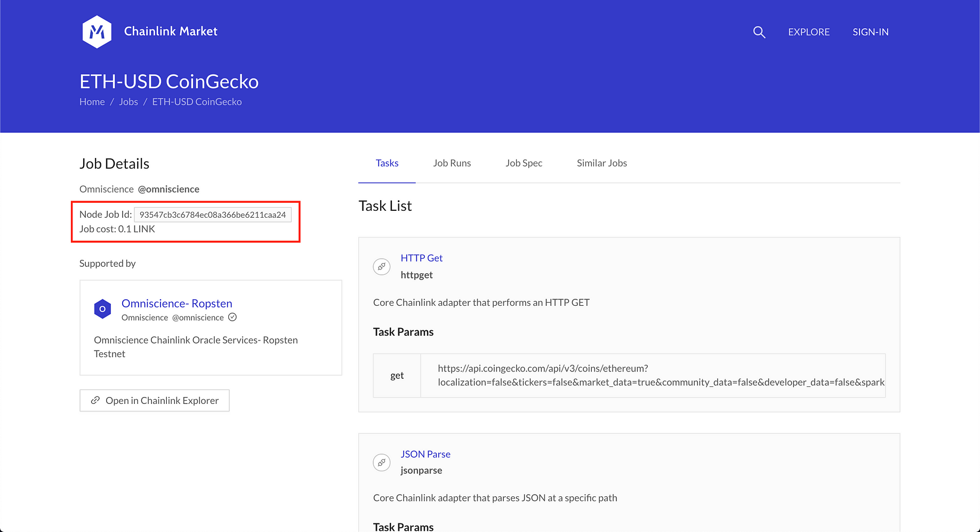Click 'Core Chainlink adapter that performs an HTTP GET'
Viewport: 980px width, 532px height.
pos(481,303)
